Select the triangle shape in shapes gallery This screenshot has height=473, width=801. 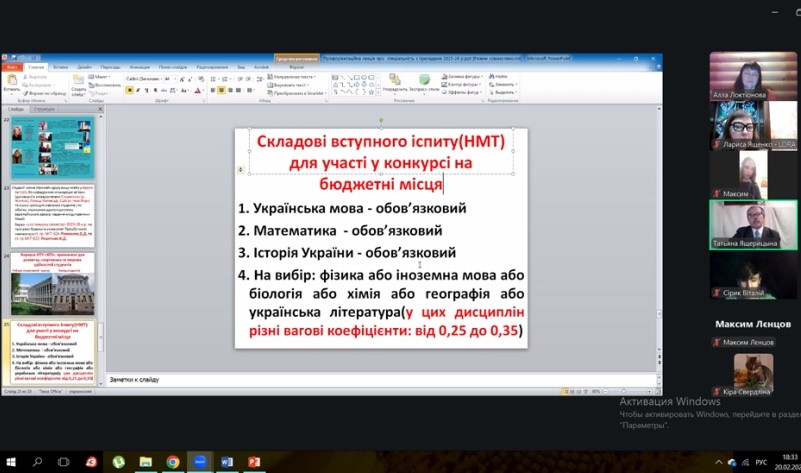pyautogui.click(x=335, y=85)
